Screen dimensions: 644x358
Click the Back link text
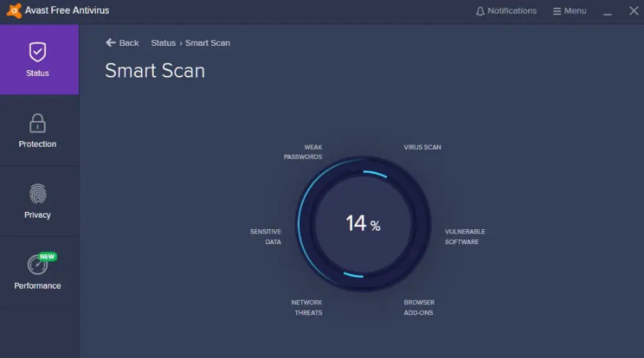point(129,43)
